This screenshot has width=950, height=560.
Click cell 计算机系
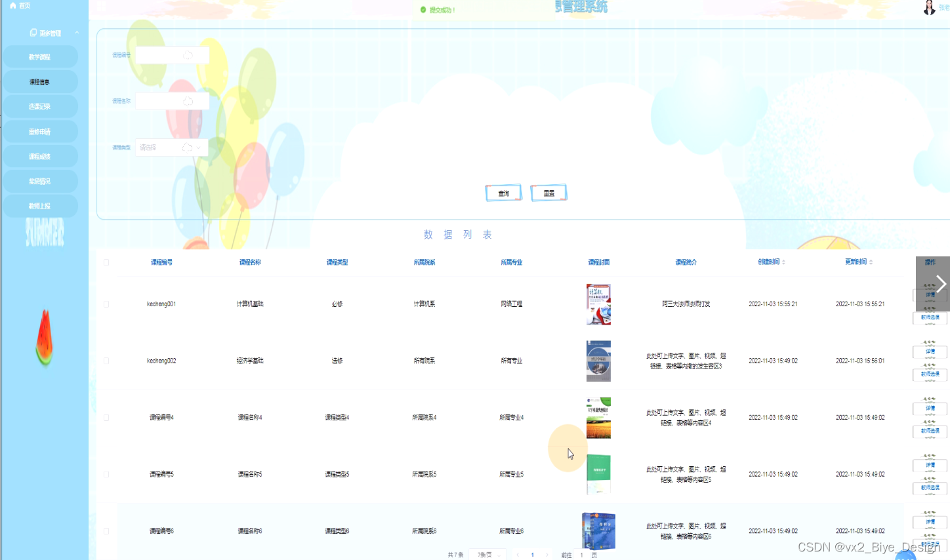[424, 304]
